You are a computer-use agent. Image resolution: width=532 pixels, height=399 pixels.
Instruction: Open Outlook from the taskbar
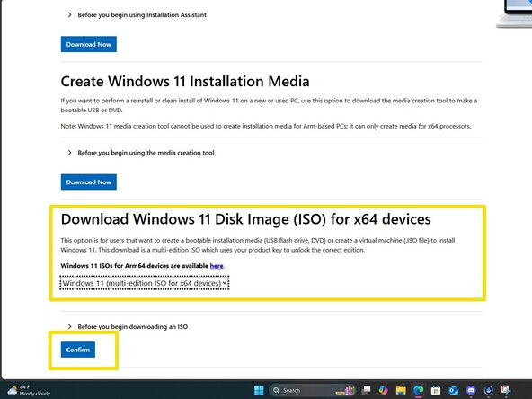click(453, 390)
